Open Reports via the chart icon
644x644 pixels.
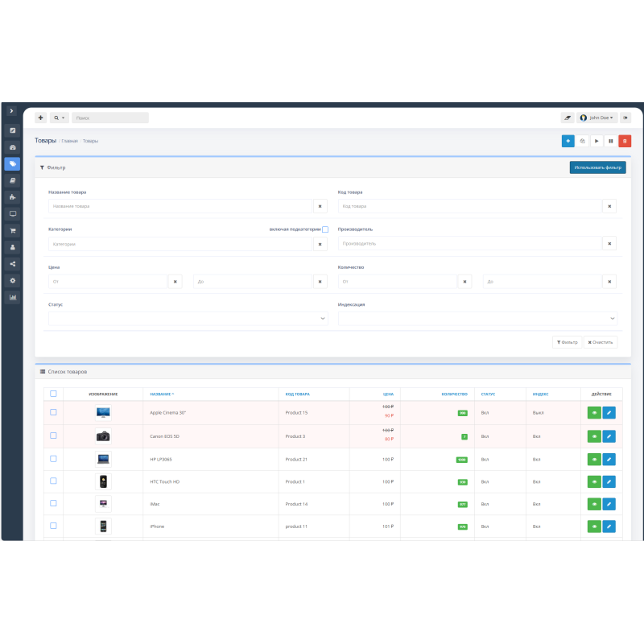(x=11, y=297)
